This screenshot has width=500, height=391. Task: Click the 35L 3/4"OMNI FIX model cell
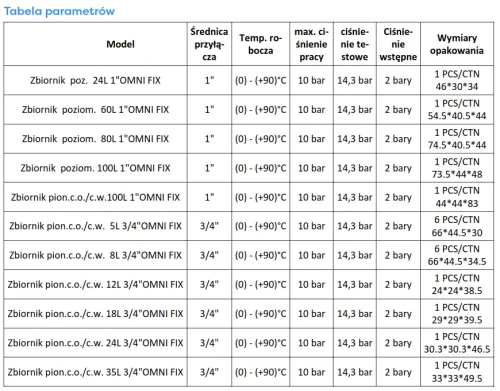tap(96, 372)
